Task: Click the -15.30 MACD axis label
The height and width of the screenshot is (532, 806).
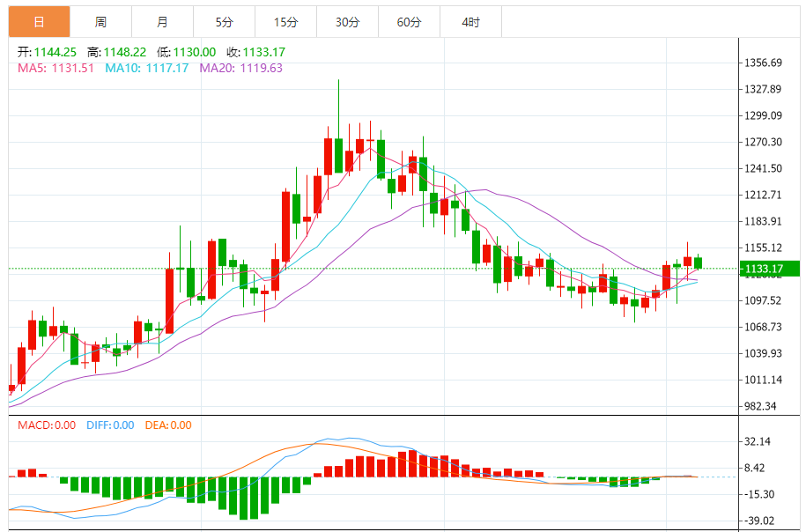Action: click(759, 494)
